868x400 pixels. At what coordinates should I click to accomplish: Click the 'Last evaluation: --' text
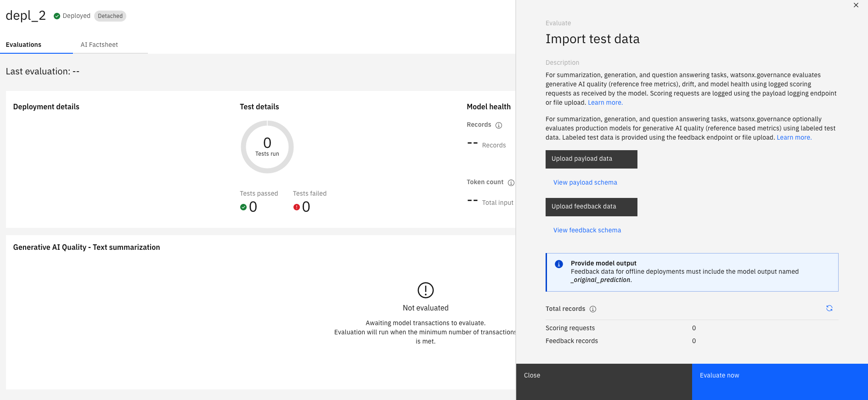click(x=43, y=71)
